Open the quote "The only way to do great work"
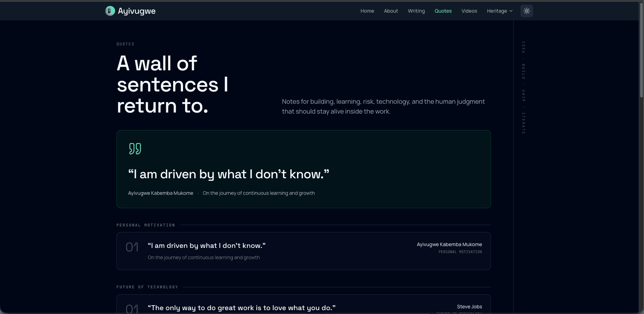Image resolution: width=644 pixels, height=314 pixels. 242,308
